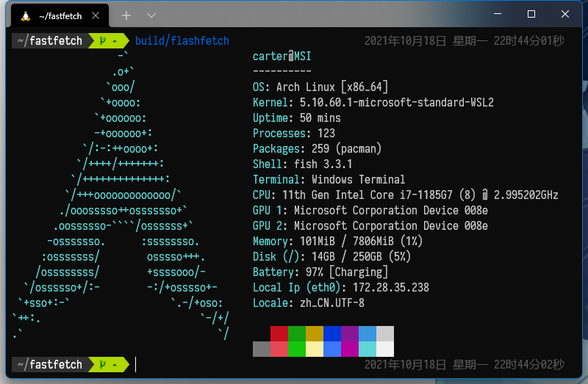The height and width of the screenshot is (384, 588).
Task: Click the light blue top-row color block
Action: pos(367,333)
